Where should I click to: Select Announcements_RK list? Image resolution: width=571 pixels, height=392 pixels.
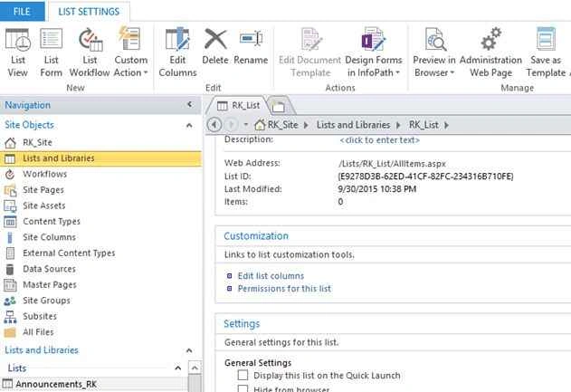coord(56,384)
